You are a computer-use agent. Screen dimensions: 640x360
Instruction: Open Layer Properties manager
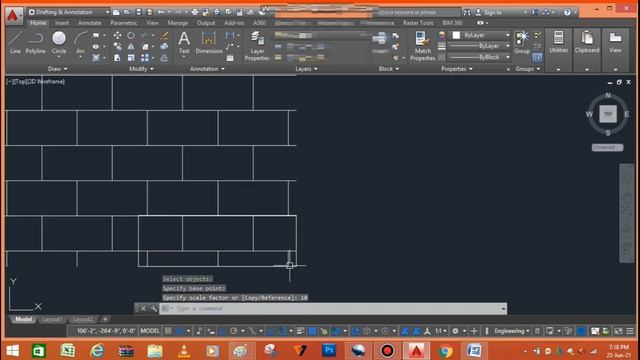coord(257,46)
